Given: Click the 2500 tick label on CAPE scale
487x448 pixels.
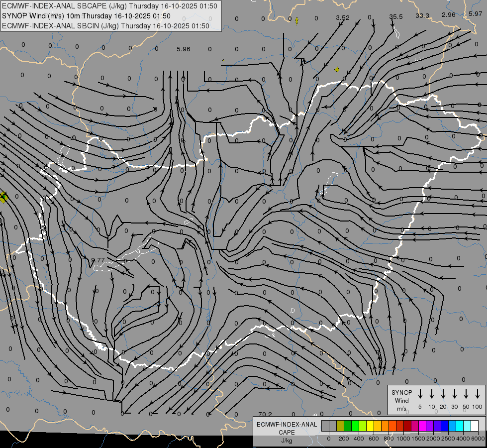Looking at the screenshot, I should 448,439.
